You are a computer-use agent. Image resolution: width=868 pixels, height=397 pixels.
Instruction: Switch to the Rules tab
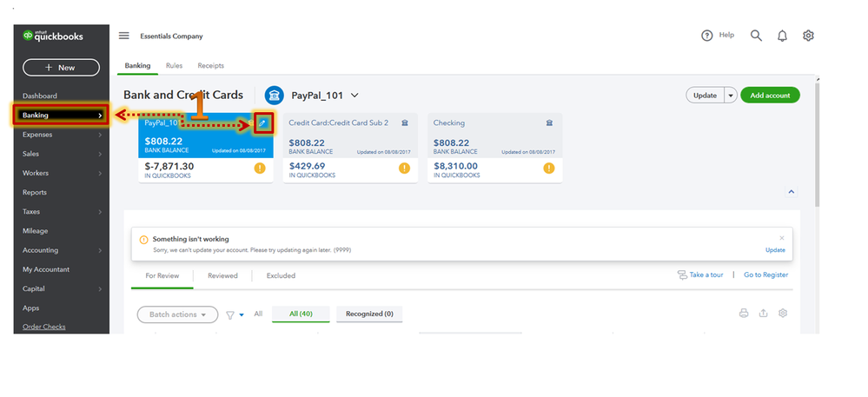pos(174,65)
